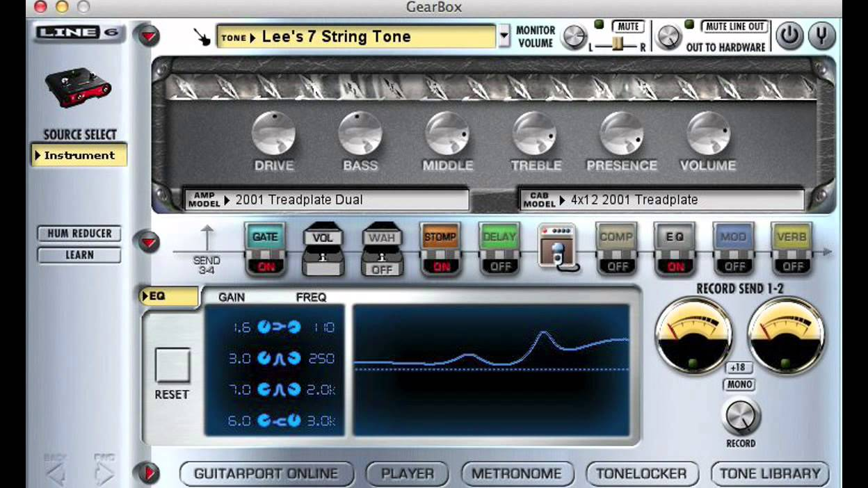Click the HUM REDUCER button
Screen dimensions: 868x488
[79, 234]
